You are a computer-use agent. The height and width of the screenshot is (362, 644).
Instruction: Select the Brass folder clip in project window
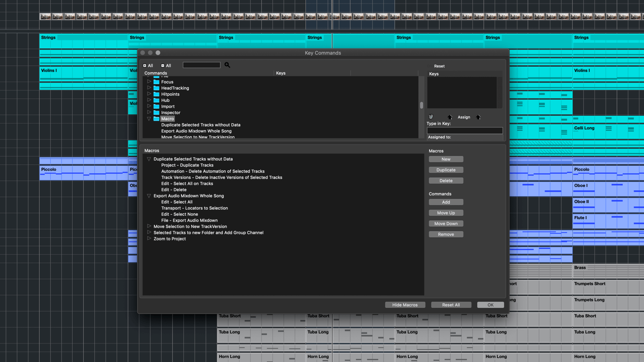[x=608, y=271]
